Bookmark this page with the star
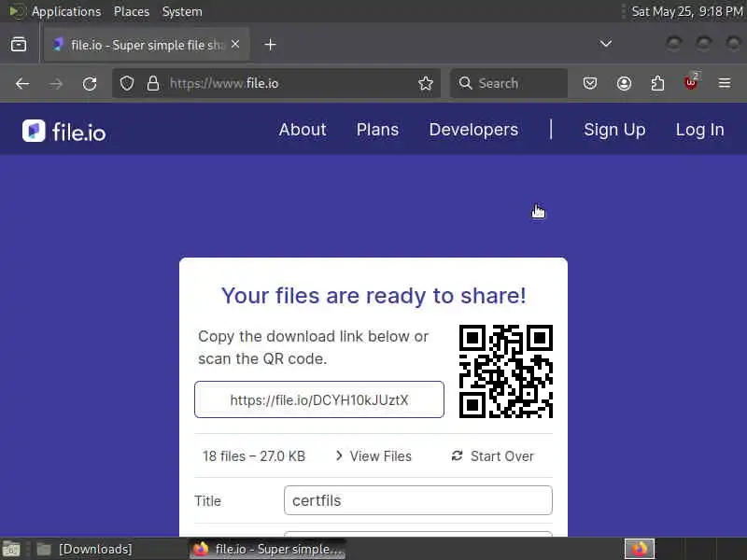The height and width of the screenshot is (560, 747). [x=426, y=83]
